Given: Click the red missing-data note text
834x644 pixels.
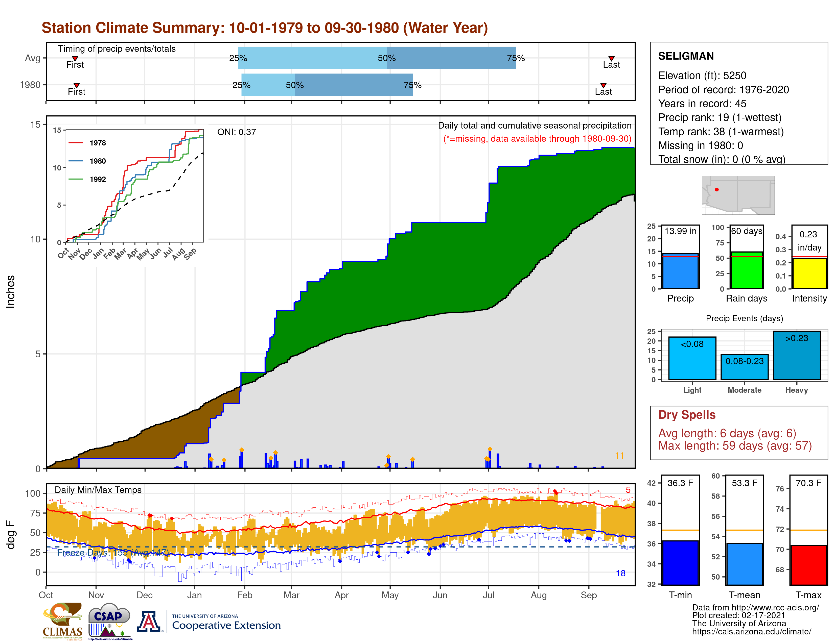Looking at the screenshot, I should coord(537,139).
